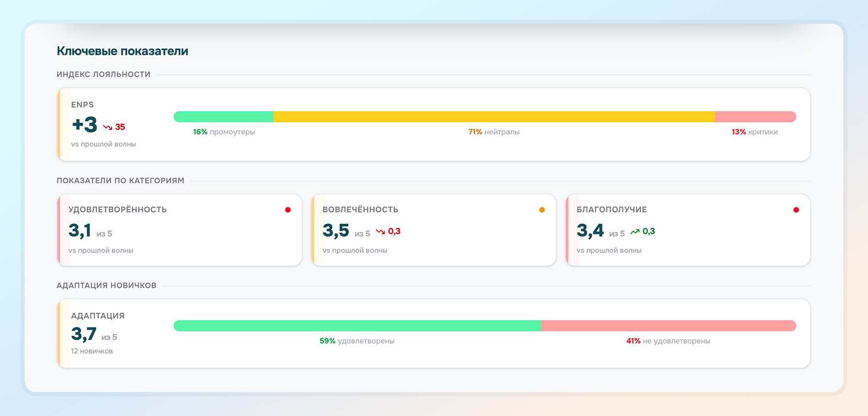Click the 3,4 wellbeing score
Viewport: 868px width, 416px height.
pyautogui.click(x=590, y=230)
